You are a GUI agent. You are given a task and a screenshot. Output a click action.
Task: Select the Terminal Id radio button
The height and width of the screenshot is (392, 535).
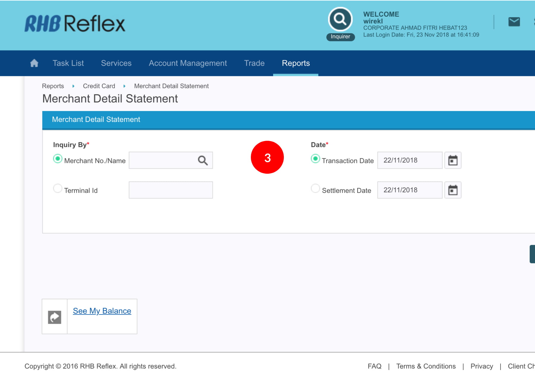click(58, 188)
